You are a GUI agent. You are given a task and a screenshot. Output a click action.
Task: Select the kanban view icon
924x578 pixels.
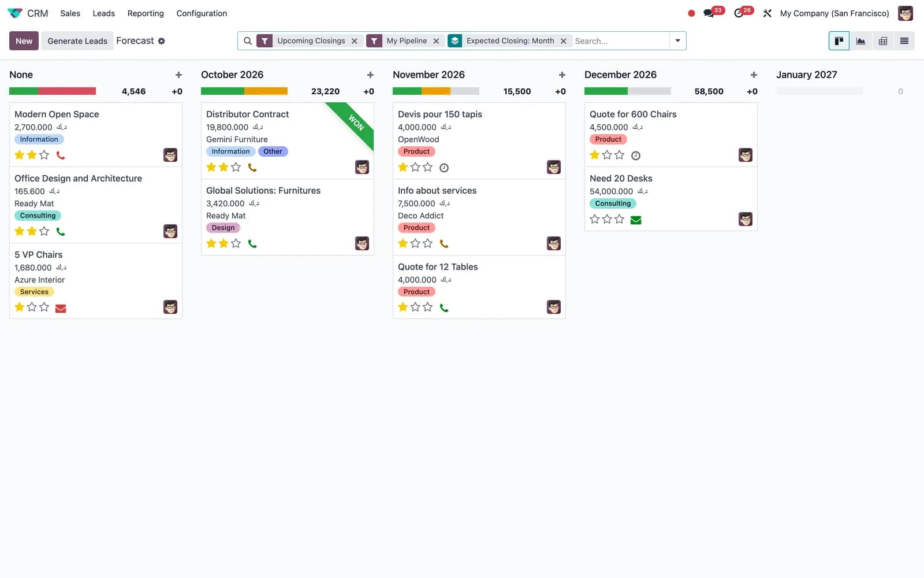pos(839,41)
